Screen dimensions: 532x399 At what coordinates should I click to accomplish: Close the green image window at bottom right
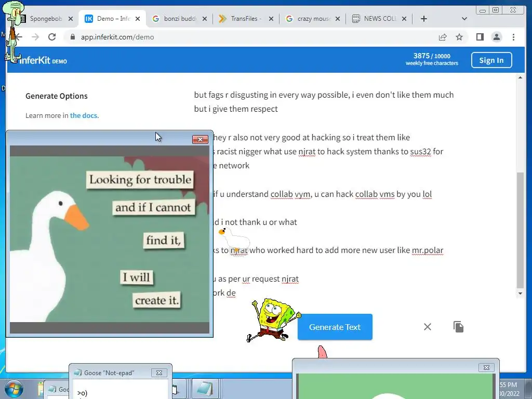(x=486, y=367)
